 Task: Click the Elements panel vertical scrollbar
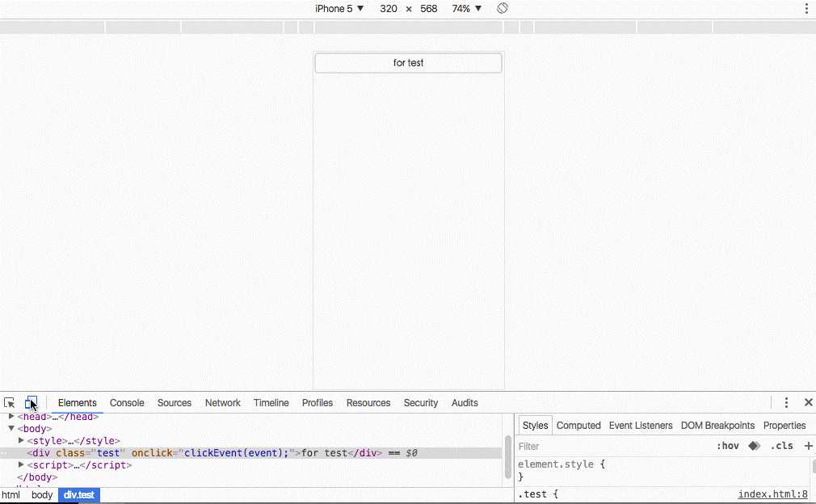508,458
